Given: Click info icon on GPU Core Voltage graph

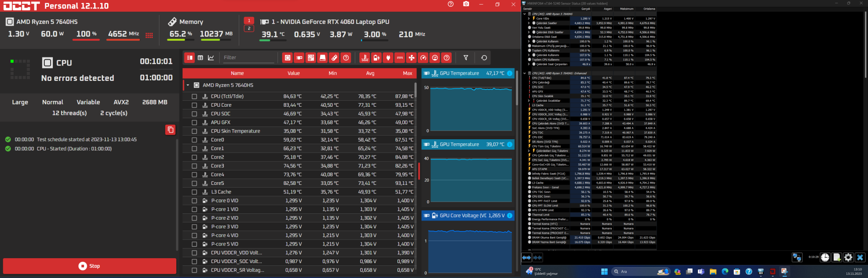Looking at the screenshot, I should [x=510, y=216].
